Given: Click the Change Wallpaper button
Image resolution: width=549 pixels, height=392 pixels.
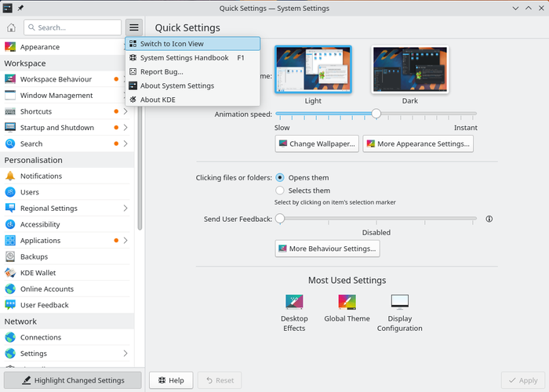Looking at the screenshot, I should tap(317, 143).
